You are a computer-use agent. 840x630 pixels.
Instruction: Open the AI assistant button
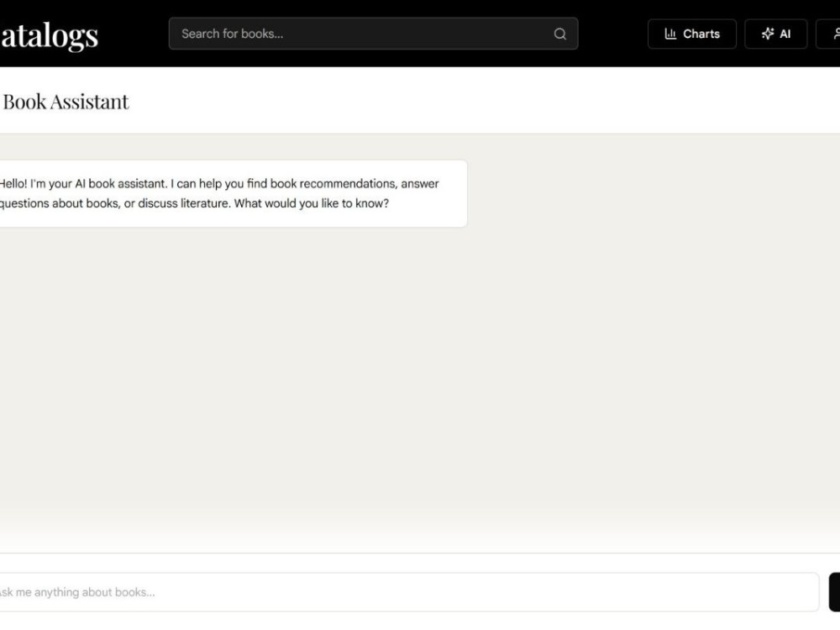click(x=775, y=34)
